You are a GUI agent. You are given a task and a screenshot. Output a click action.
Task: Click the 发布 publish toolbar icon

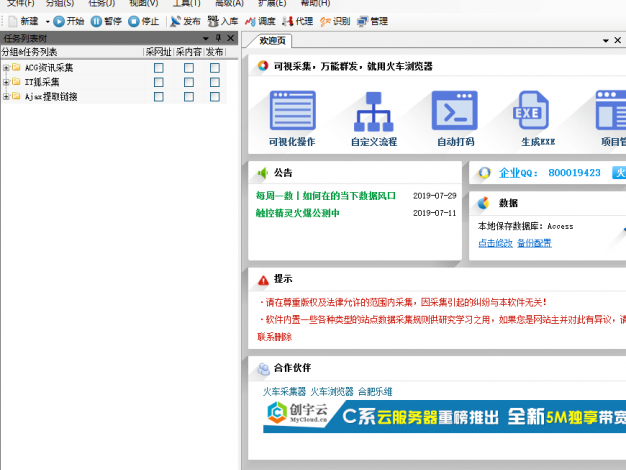pyautogui.click(x=175, y=21)
